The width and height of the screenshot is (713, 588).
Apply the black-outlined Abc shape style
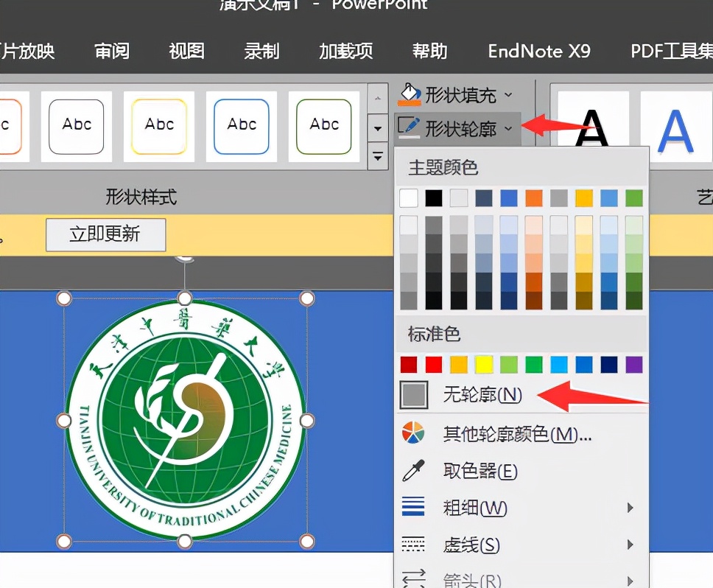tap(77, 127)
